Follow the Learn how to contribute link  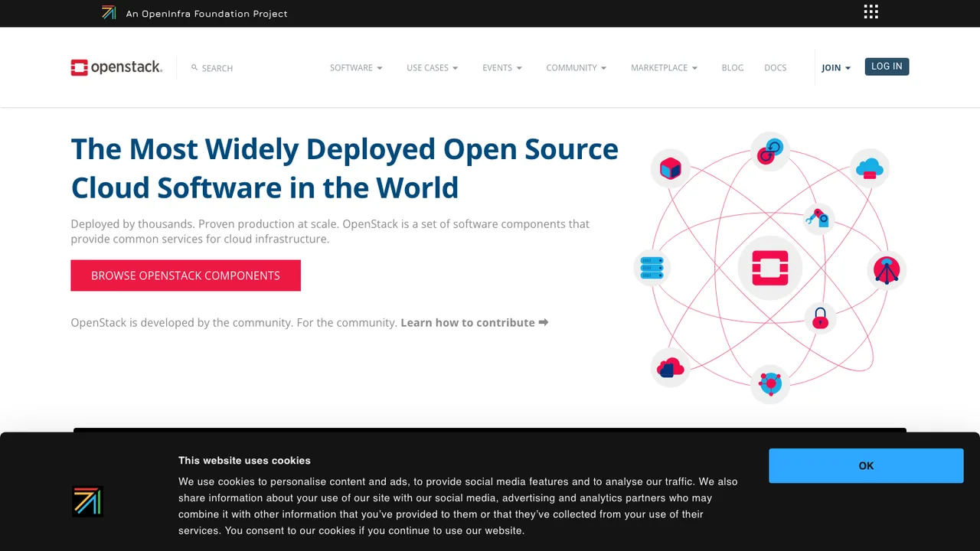coord(475,323)
